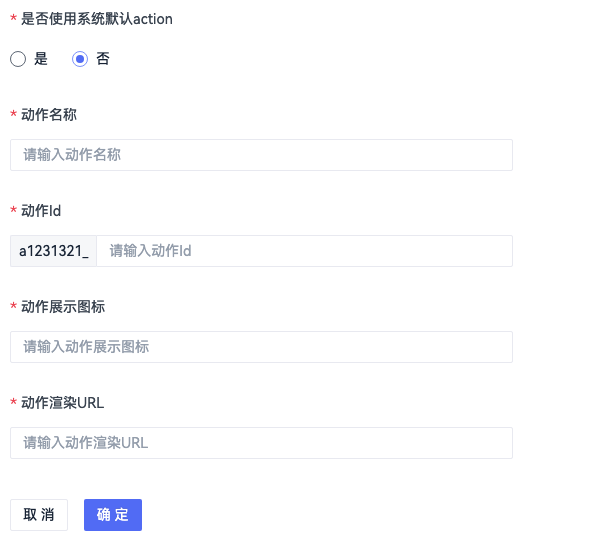Click the a1231321_ prefix addon
The height and width of the screenshot is (543, 601).
pyautogui.click(x=53, y=251)
